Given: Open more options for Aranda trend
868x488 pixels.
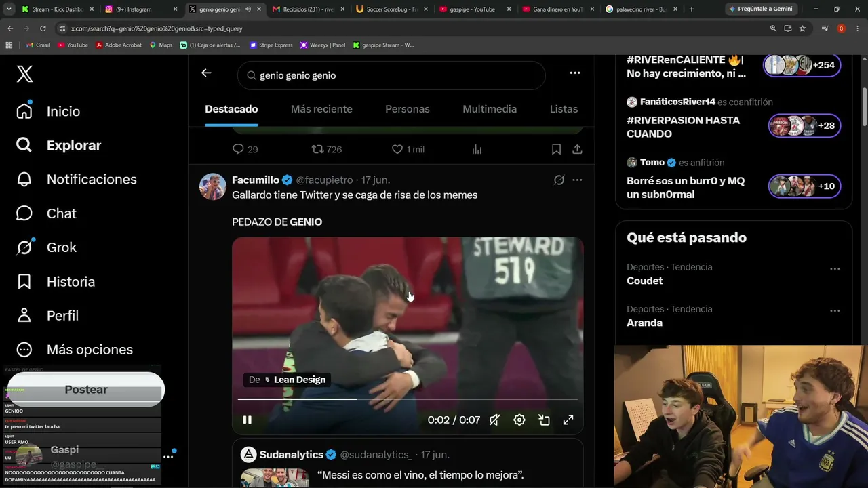Looking at the screenshot, I should (x=835, y=310).
